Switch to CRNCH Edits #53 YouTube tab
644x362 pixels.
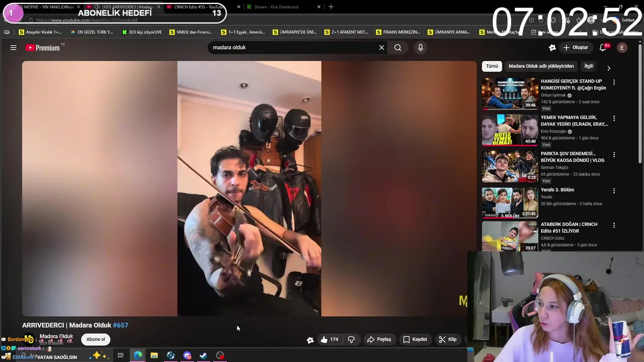click(x=201, y=7)
